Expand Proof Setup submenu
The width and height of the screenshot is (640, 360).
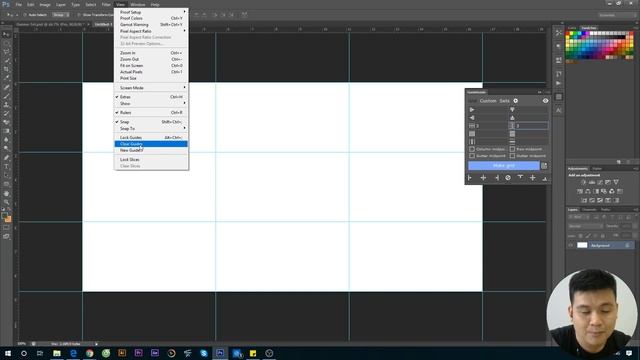coord(151,12)
